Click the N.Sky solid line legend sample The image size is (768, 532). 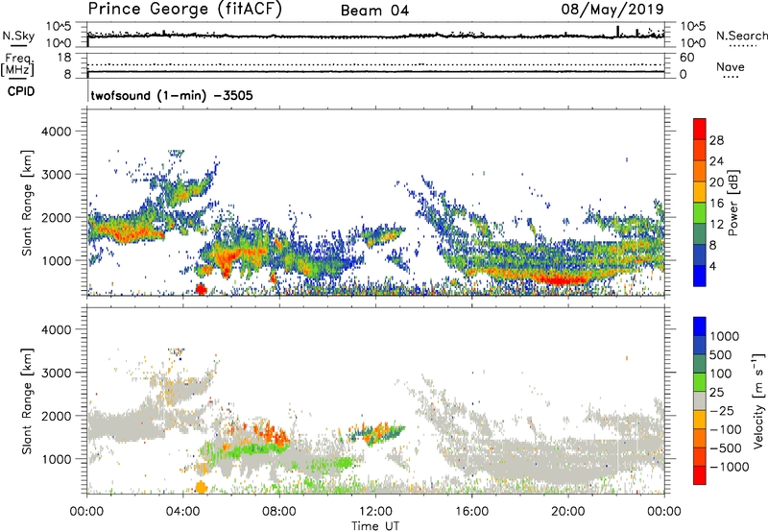(18, 45)
